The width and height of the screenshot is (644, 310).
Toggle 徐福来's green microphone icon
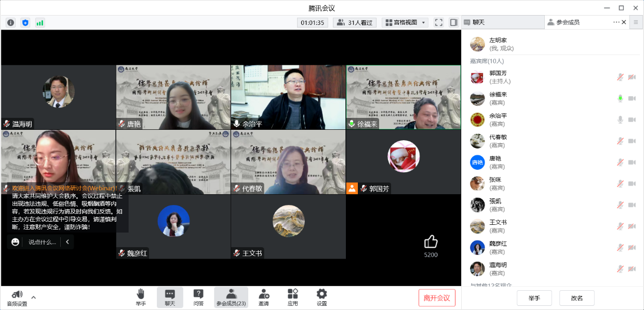coord(620,98)
